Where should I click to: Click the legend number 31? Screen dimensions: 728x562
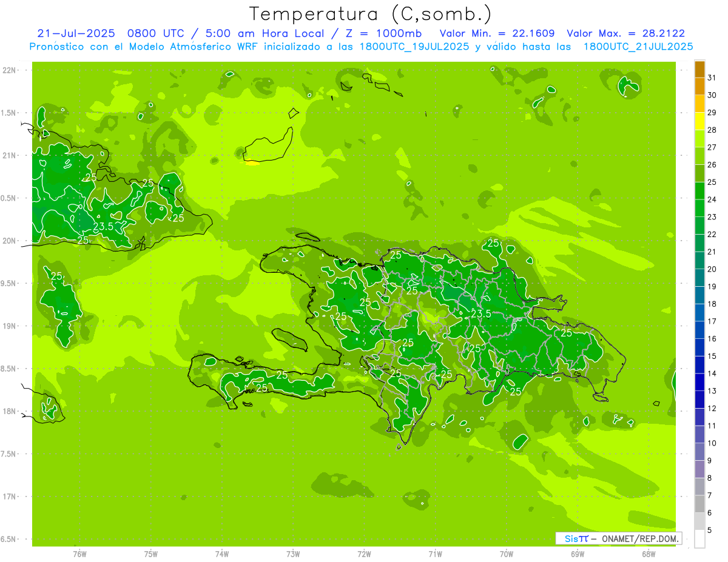712,78
